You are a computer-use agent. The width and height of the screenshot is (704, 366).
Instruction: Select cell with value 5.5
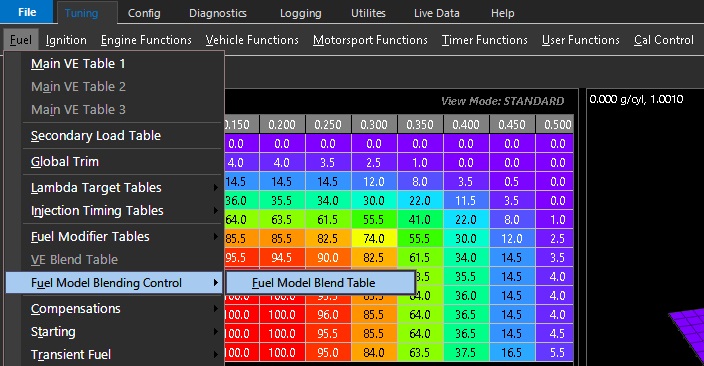(555, 353)
